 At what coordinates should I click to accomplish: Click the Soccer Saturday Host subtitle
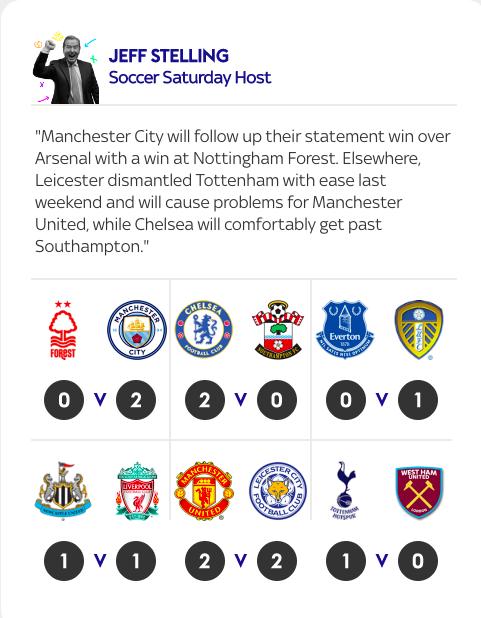point(190,77)
